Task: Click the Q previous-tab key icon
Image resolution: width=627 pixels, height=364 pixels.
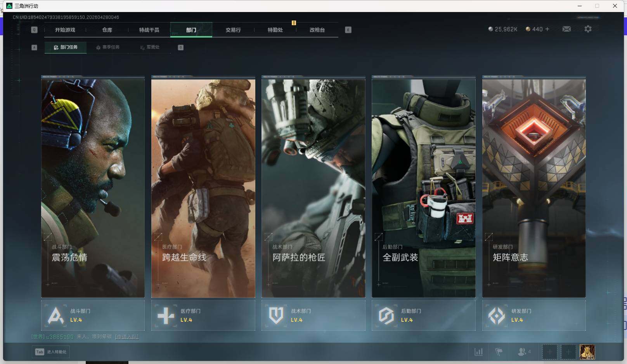Action: click(34, 30)
